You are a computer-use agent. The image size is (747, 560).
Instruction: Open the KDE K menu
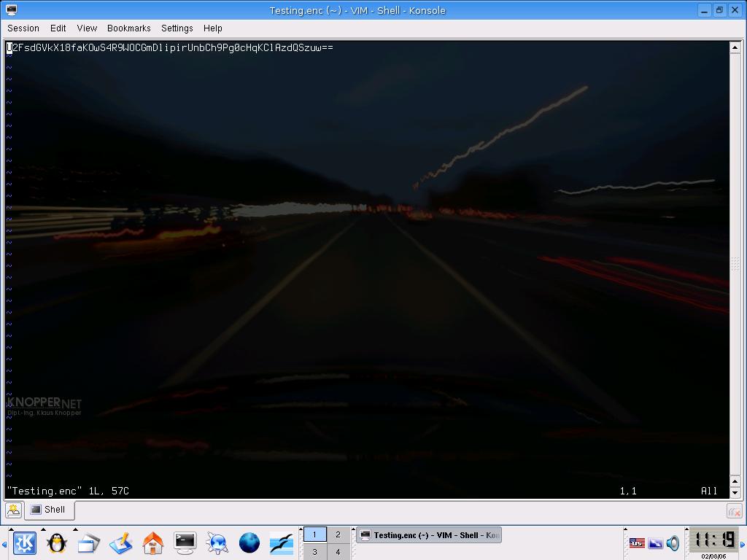24,542
